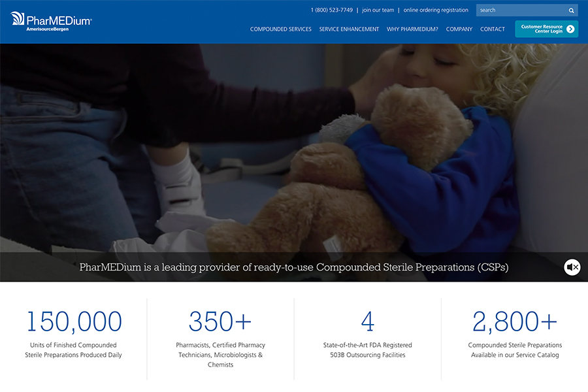588x392 pixels.
Task: Open the Why PharMEDium? menu
Action: click(x=412, y=29)
